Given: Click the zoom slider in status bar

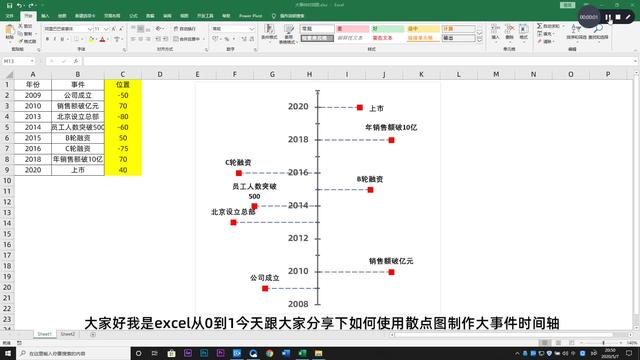Looking at the screenshot, I should [x=604, y=343].
